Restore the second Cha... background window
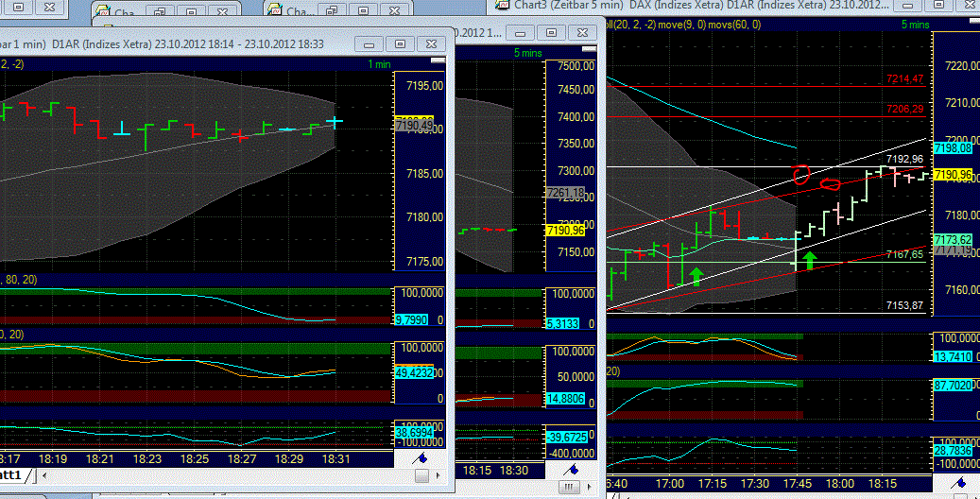The width and height of the screenshot is (980, 499). click(333, 10)
